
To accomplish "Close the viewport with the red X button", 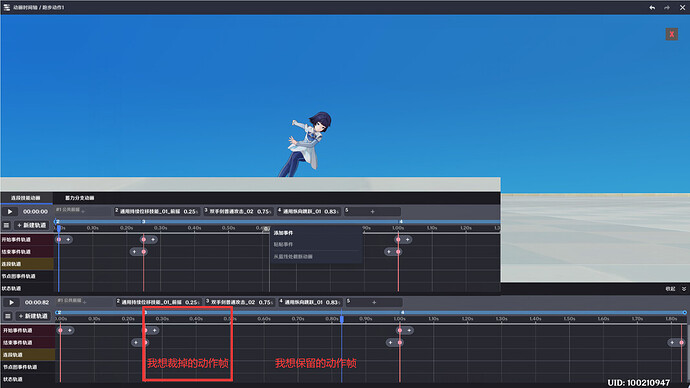I will (672, 34).
